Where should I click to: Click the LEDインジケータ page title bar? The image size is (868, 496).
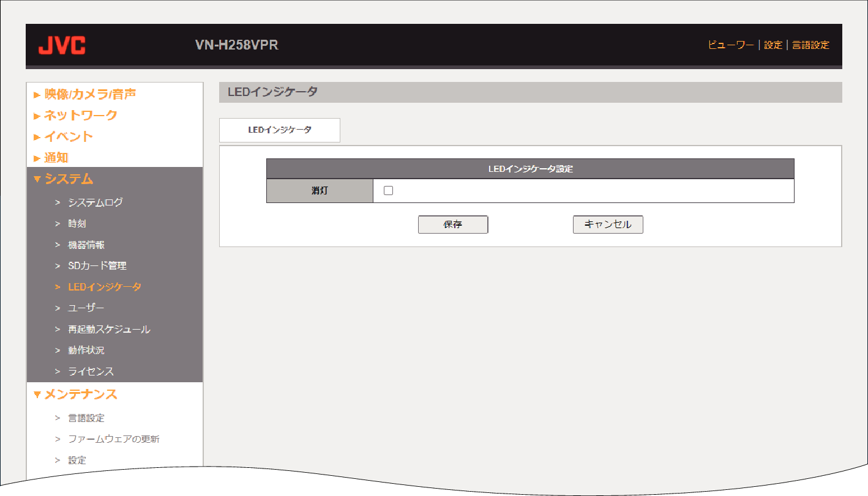pos(530,92)
